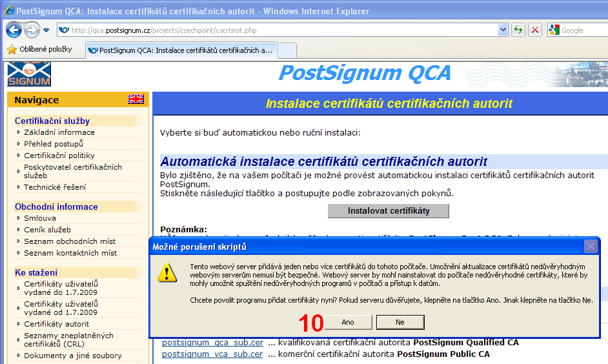Click the Poznámka: note label

coord(183,230)
